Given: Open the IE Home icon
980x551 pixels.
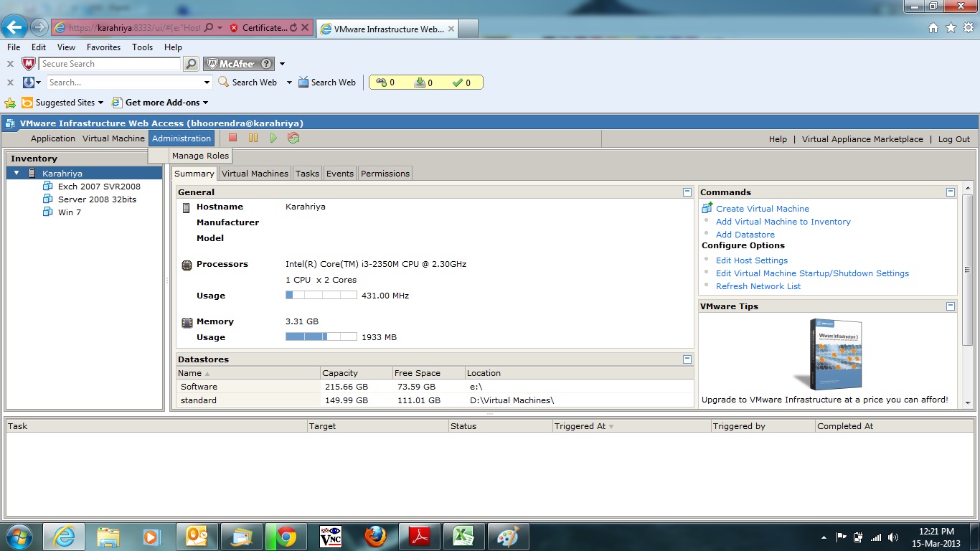Looking at the screenshot, I should pyautogui.click(x=933, y=27).
